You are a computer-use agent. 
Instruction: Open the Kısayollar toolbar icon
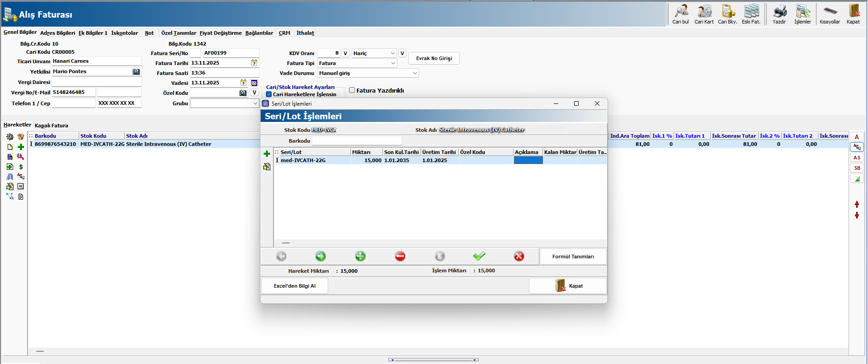[830, 14]
